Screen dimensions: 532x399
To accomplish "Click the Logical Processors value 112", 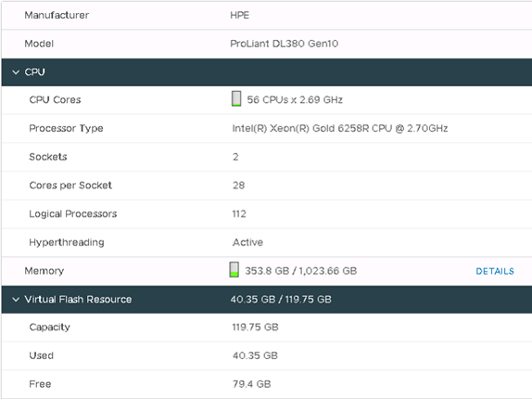I will [x=239, y=213].
